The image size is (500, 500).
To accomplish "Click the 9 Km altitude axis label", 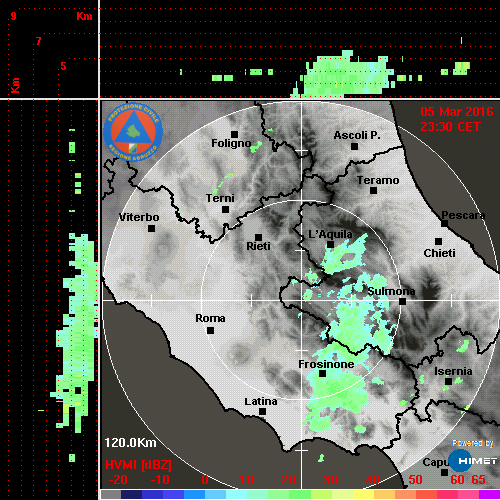I will [x=13, y=16].
